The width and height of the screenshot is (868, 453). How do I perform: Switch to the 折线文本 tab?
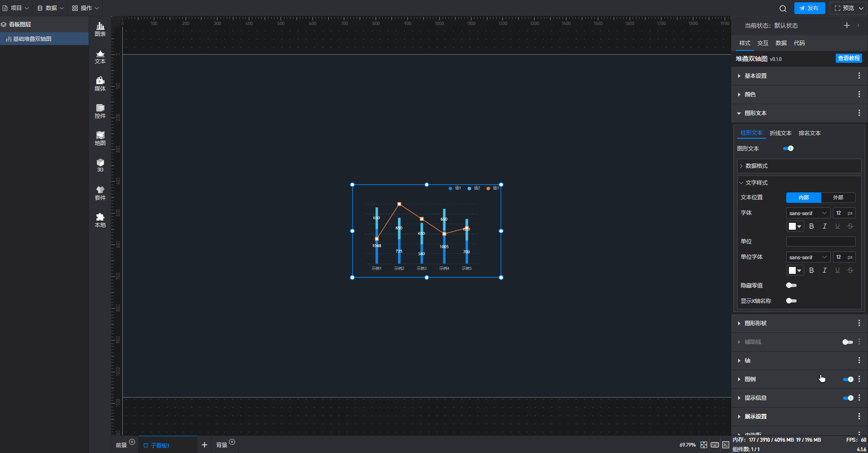780,133
